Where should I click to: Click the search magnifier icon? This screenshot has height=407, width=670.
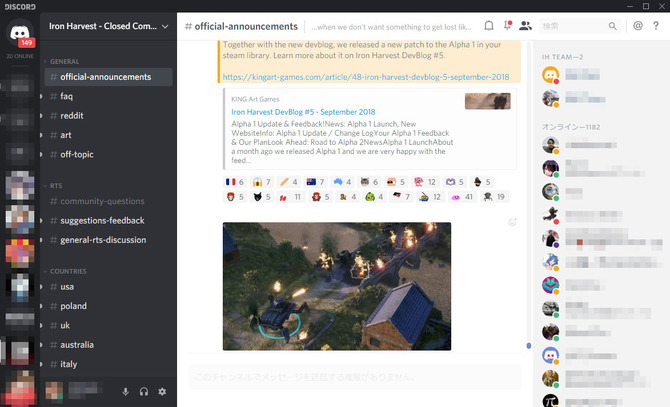(612, 26)
